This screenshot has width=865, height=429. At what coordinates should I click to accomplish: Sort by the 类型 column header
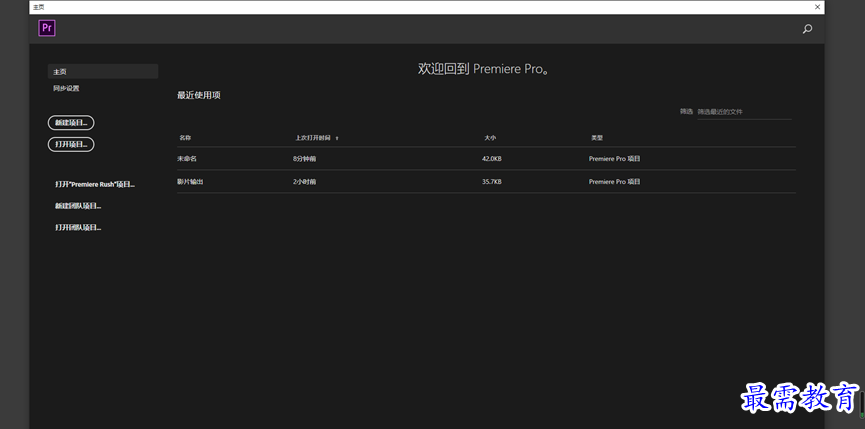coord(597,138)
